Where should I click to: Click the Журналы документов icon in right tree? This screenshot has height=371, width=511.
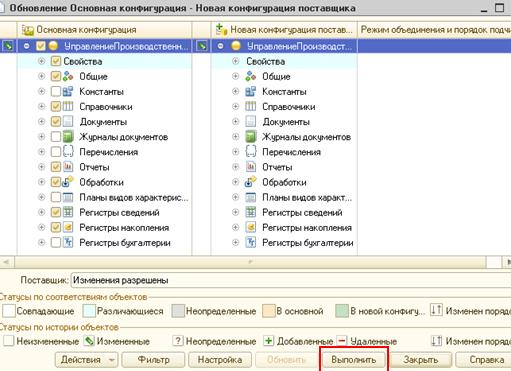(251, 137)
